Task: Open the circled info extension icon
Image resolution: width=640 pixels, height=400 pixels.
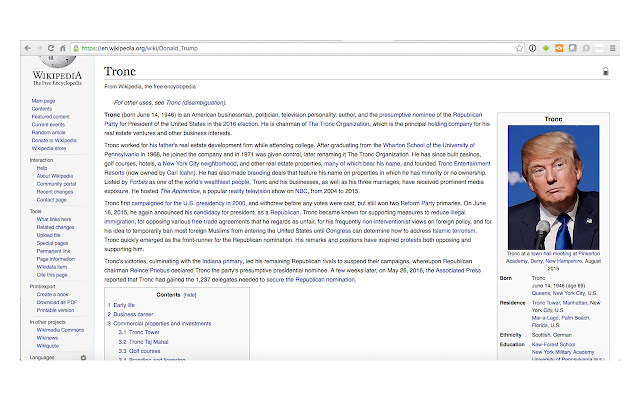Action: [x=532, y=48]
